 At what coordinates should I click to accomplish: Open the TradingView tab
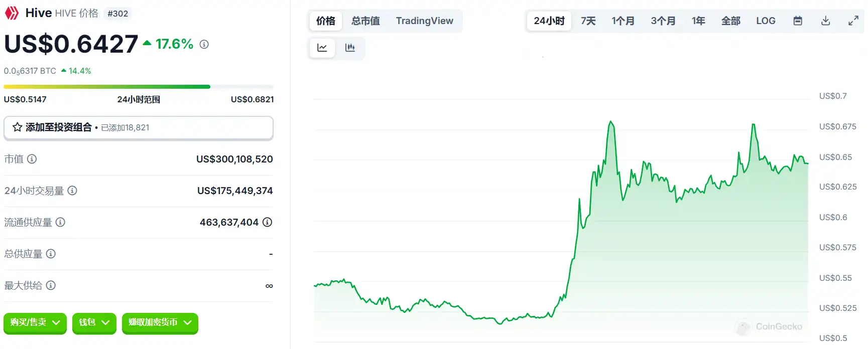pos(424,21)
